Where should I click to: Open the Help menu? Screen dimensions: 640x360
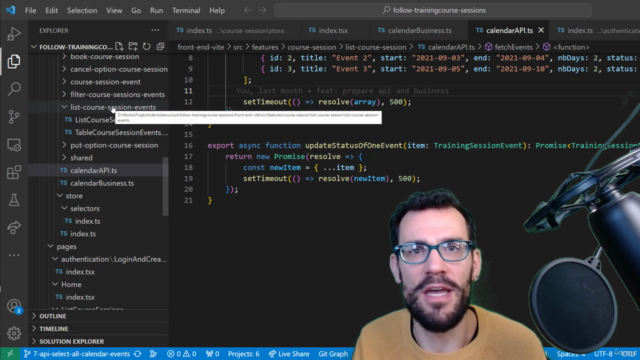(x=217, y=10)
